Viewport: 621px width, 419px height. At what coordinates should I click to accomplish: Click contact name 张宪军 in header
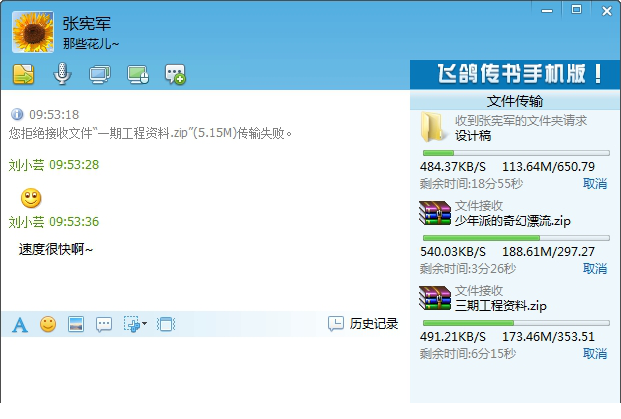coord(87,23)
